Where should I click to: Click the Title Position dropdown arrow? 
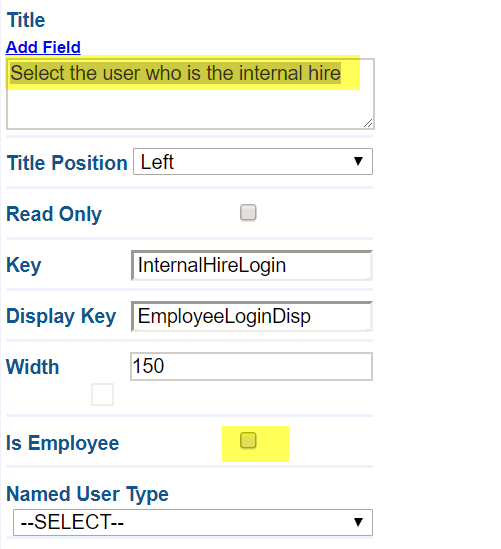click(x=358, y=161)
